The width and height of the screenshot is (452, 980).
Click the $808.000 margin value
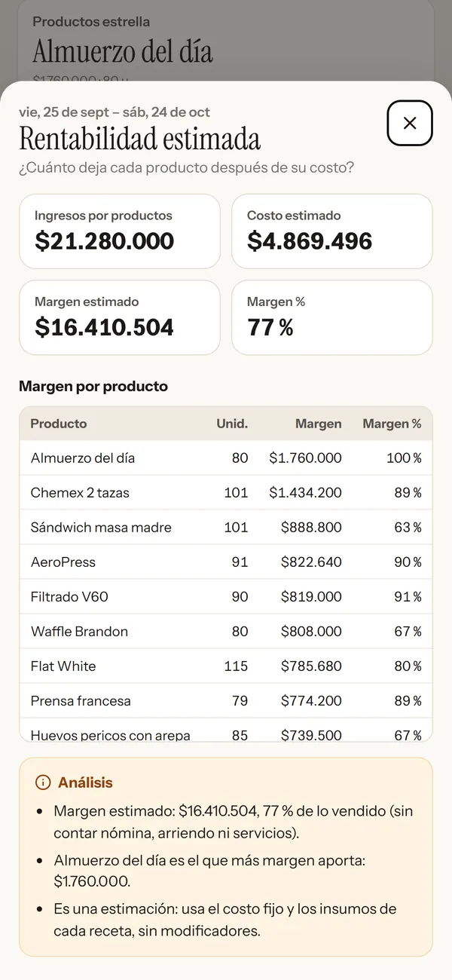coord(311,632)
